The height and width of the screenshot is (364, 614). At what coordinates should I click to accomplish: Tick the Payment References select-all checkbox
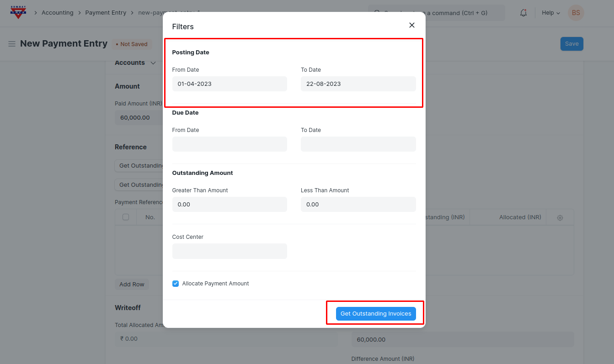[126, 217]
